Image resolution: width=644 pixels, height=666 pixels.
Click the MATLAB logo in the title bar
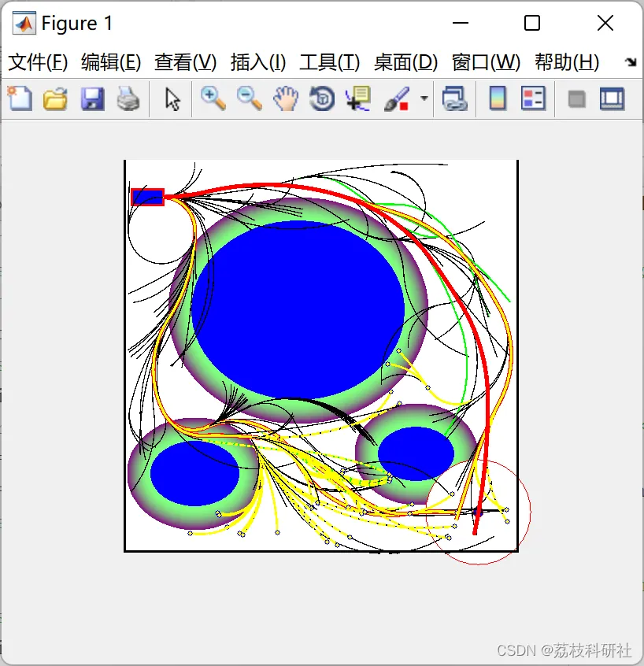coord(24,24)
